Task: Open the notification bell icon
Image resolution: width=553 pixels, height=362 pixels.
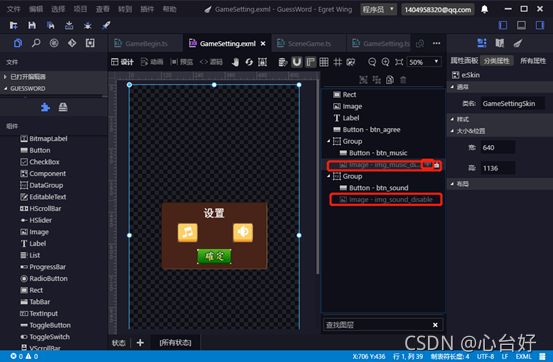Action: [485, 9]
